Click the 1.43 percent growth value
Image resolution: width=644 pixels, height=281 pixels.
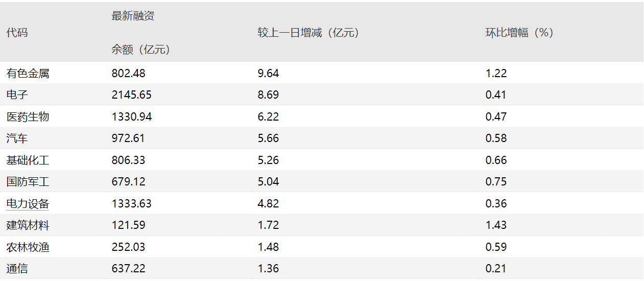(496, 225)
